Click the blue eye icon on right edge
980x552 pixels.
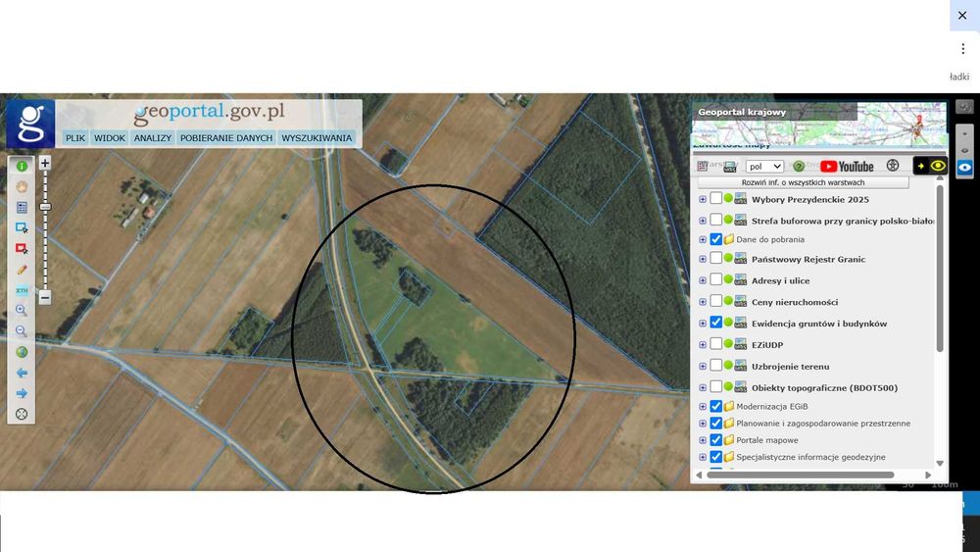(964, 168)
